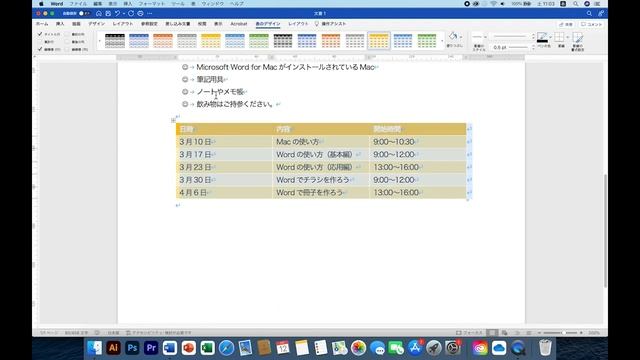Click the search magnifier in Word's title bar

(x=589, y=13)
